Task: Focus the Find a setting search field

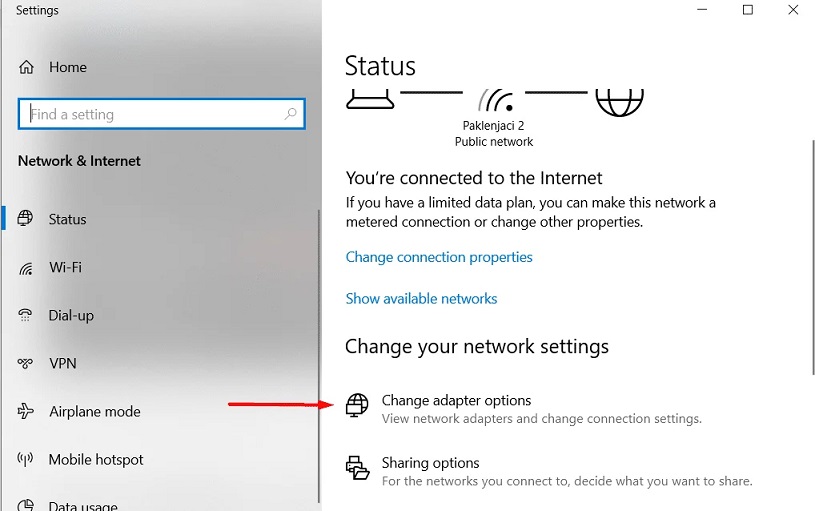Action: pyautogui.click(x=161, y=114)
